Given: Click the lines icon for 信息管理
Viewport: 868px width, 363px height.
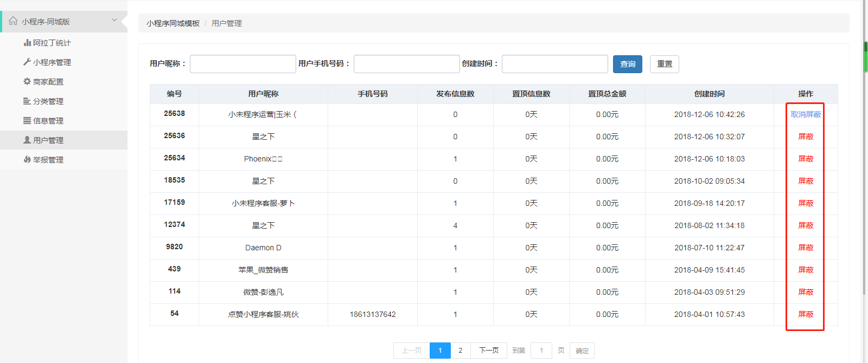Looking at the screenshot, I should (x=27, y=121).
